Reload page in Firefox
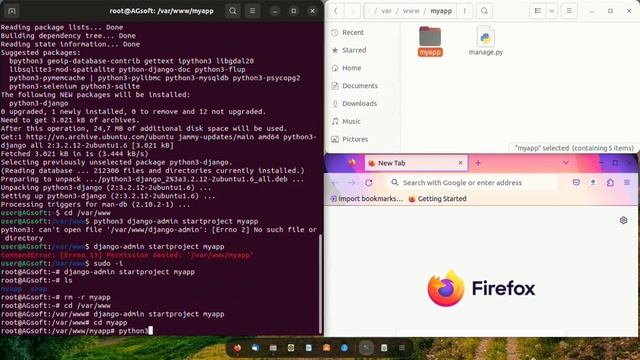Viewport: 640px width, 360px height. click(x=369, y=183)
